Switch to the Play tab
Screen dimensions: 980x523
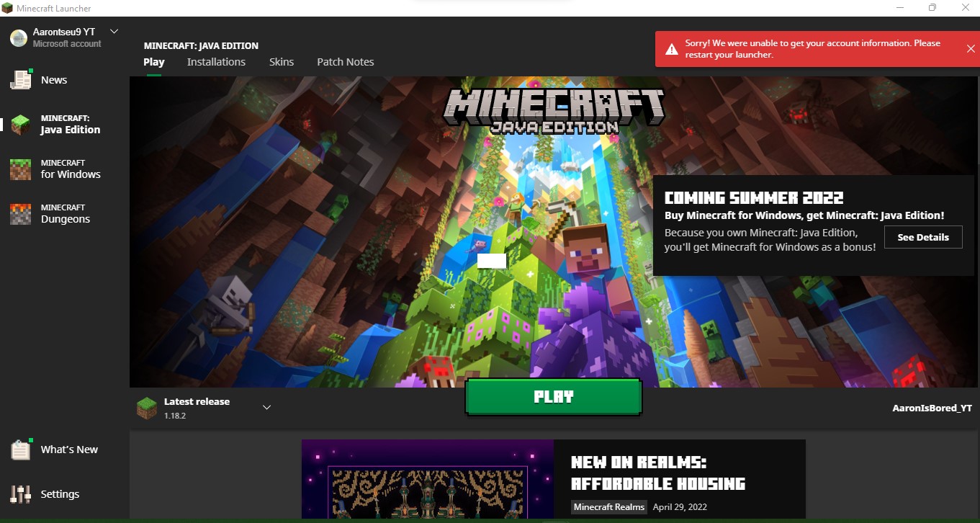(154, 62)
